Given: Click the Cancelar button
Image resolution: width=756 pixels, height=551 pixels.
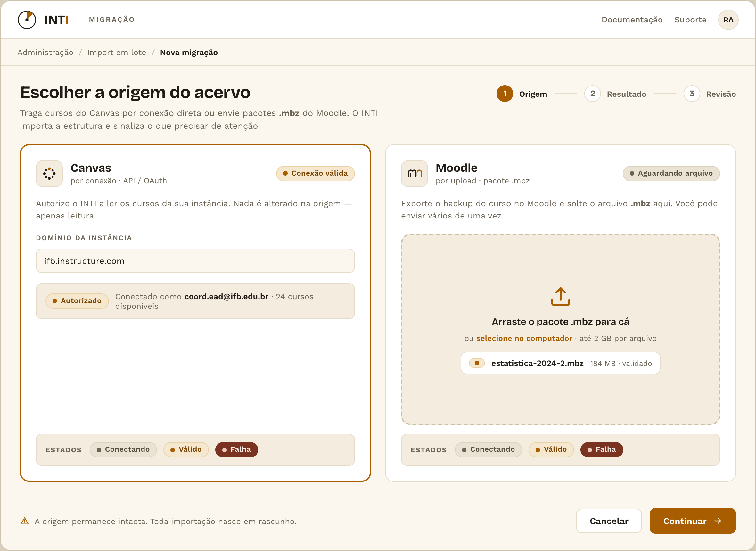Looking at the screenshot, I should [x=609, y=521].
